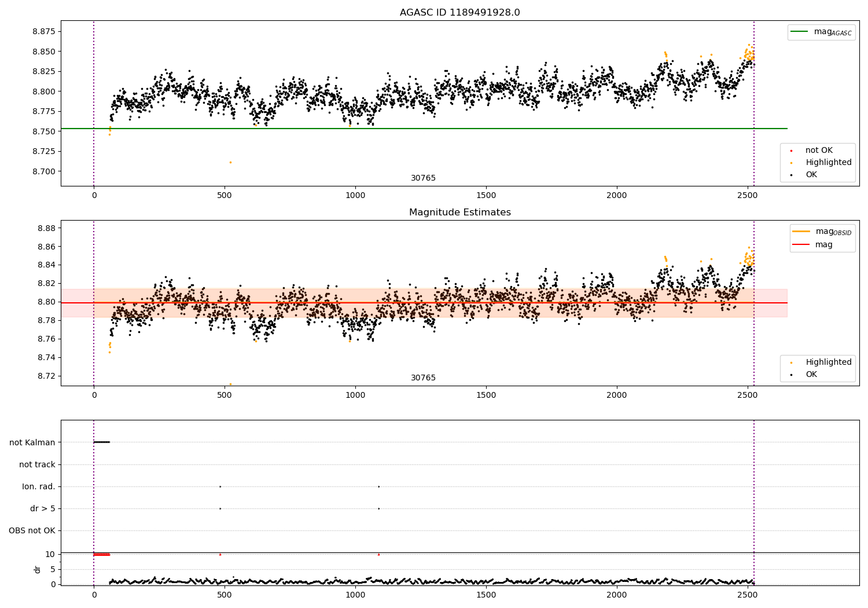Click the 8.82 y-tick on middle plot
The width and height of the screenshot is (868, 608).
tap(46, 284)
